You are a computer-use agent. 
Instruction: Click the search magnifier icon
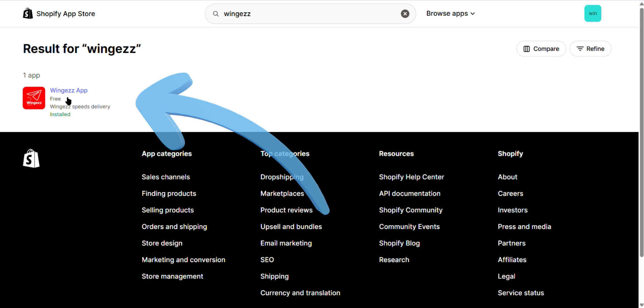[216, 14]
